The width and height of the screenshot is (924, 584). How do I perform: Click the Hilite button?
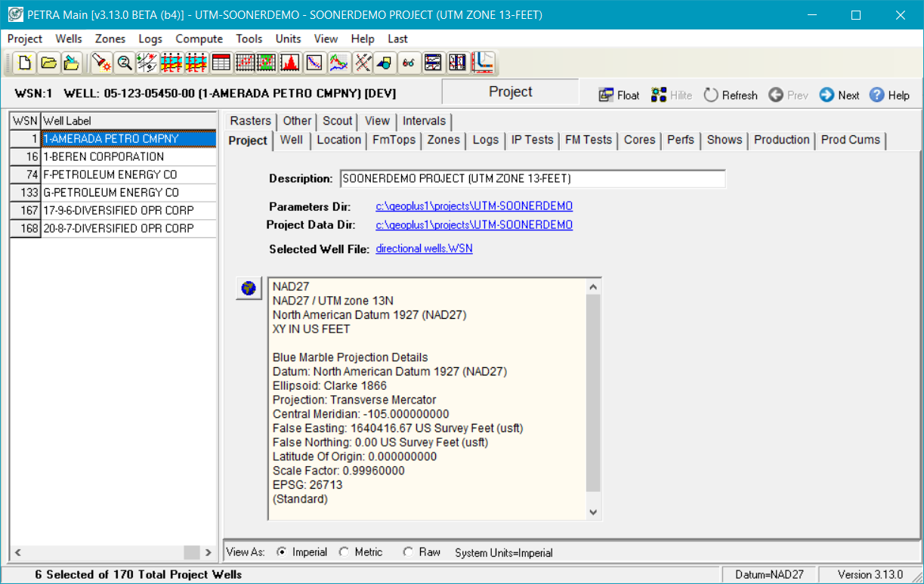[672, 95]
